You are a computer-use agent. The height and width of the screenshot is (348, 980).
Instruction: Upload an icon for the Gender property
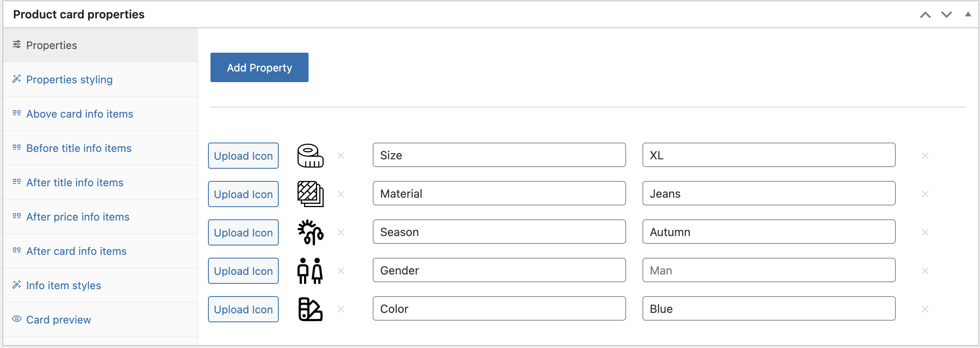point(243,271)
